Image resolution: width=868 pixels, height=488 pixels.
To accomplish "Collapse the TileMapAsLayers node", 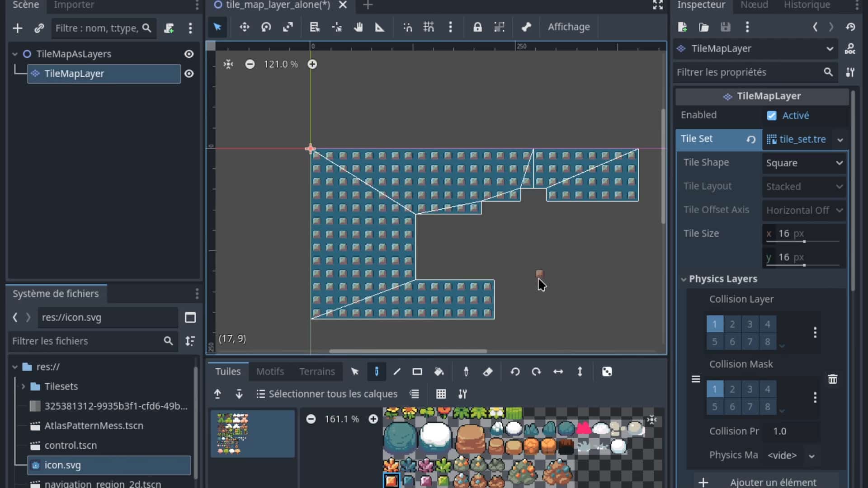I will coord(15,54).
